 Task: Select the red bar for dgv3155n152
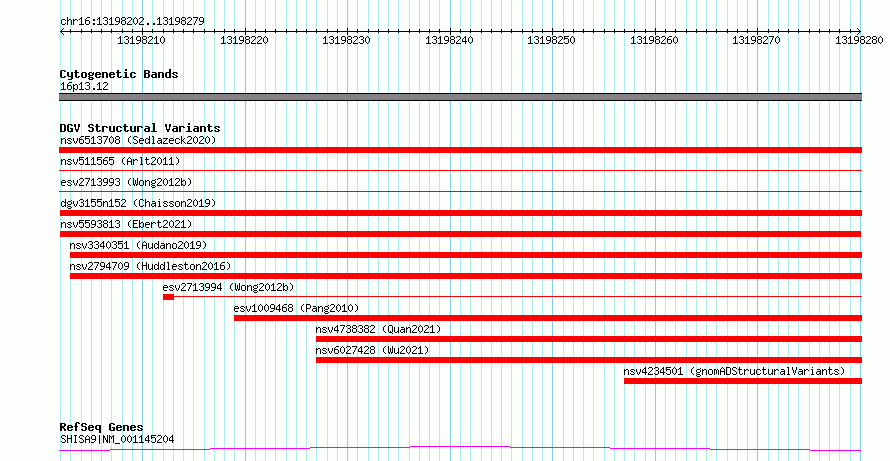460,213
